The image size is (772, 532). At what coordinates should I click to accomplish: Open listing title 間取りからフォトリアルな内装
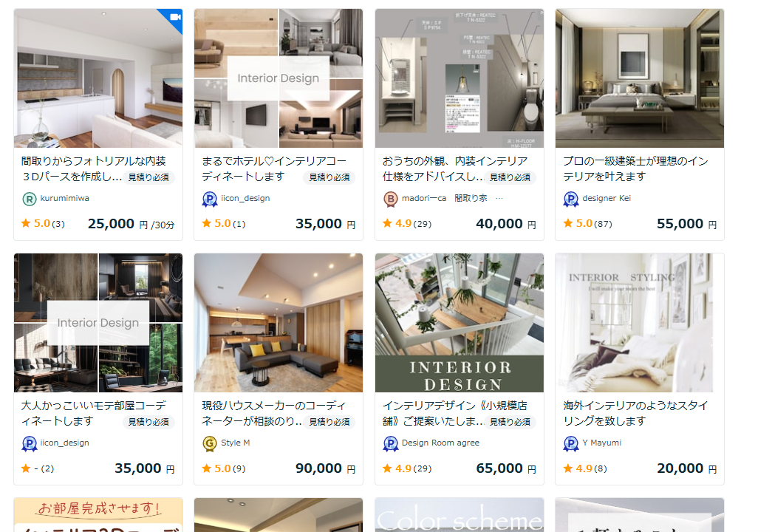point(94,161)
